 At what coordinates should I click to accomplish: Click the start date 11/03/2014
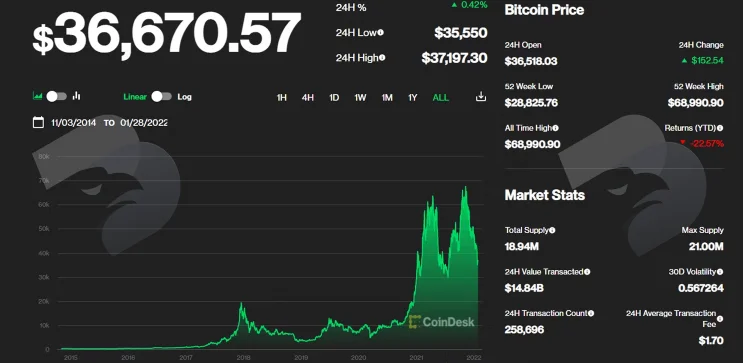tap(73, 123)
